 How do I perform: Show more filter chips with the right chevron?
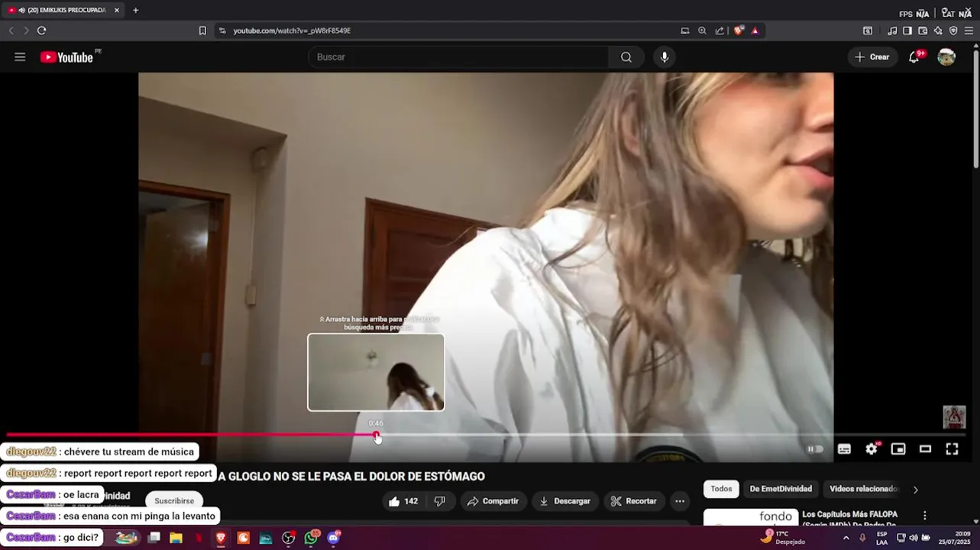click(916, 490)
